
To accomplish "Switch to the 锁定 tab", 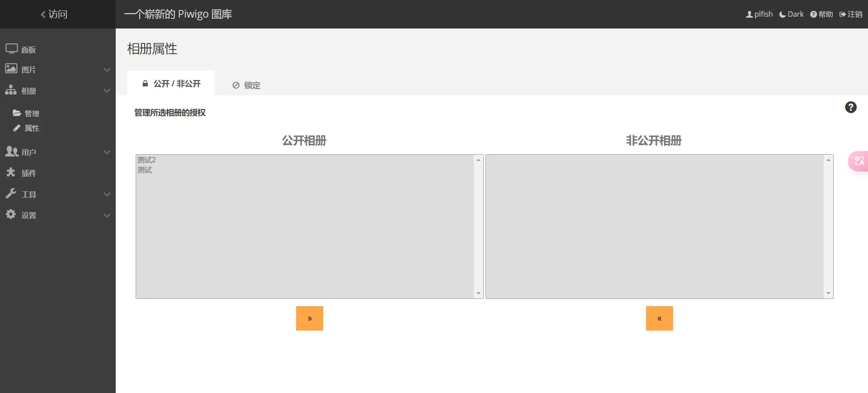I will tap(246, 85).
